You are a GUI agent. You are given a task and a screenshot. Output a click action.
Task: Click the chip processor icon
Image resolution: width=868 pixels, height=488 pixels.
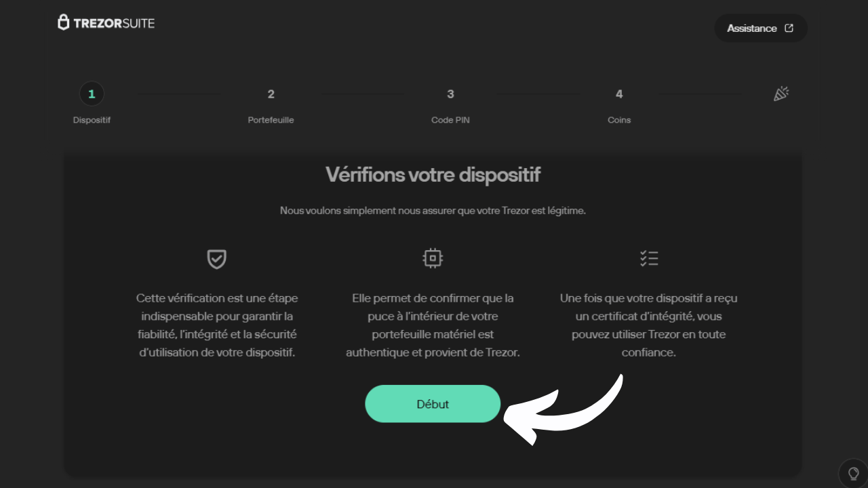pyautogui.click(x=433, y=258)
